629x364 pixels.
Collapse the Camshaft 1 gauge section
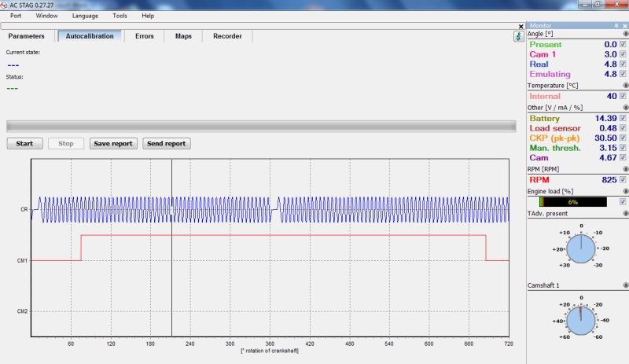click(625, 285)
